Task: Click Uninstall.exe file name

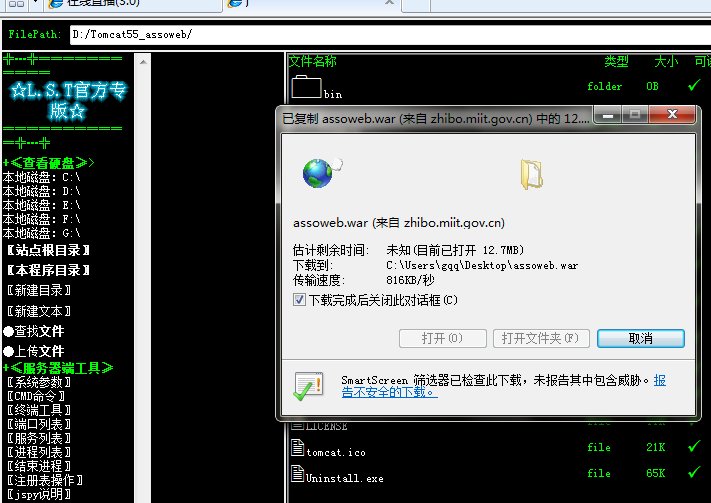Action: (x=345, y=479)
